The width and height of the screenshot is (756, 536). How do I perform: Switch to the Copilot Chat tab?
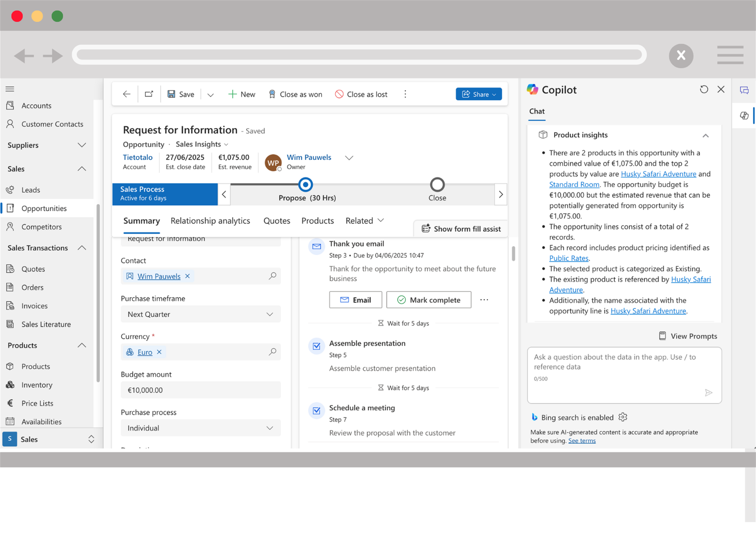[537, 111]
